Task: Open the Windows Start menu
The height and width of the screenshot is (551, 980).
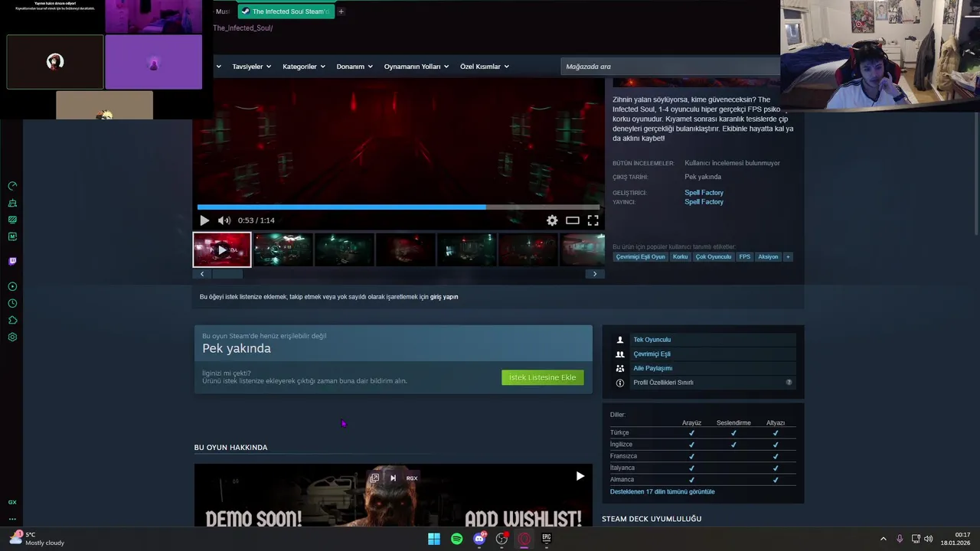Action: (x=434, y=539)
